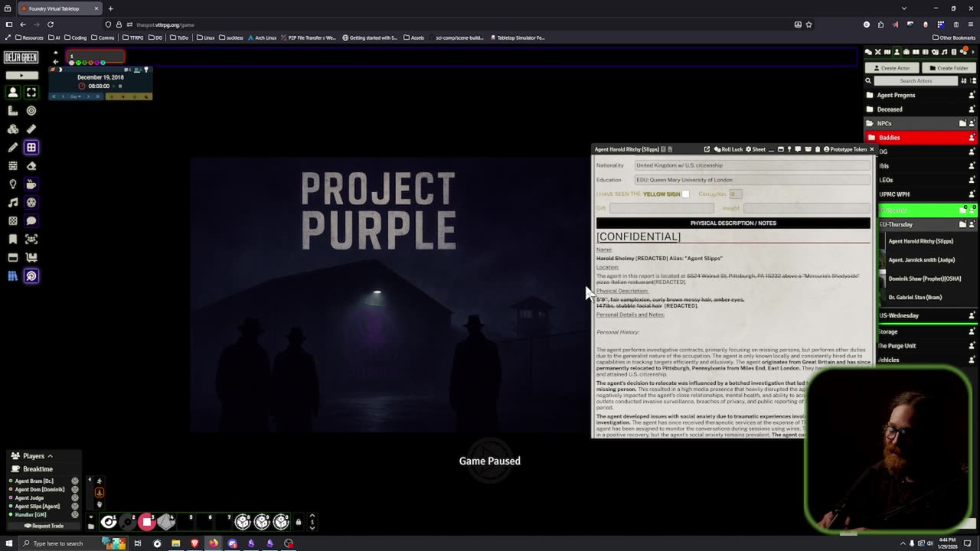Image resolution: width=980 pixels, height=551 pixels.
Task: Open the Measurement Controls ruler icon
Action: pos(13,110)
